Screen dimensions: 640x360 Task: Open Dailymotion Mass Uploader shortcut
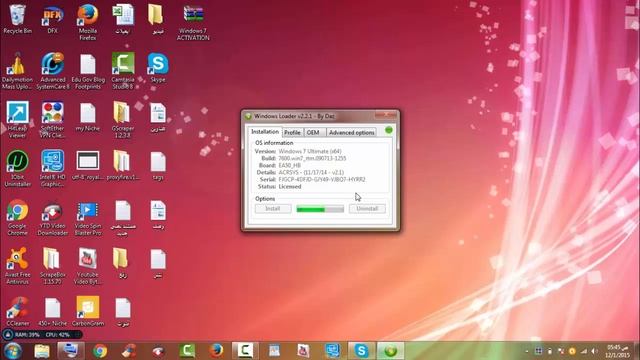tap(17, 71)
